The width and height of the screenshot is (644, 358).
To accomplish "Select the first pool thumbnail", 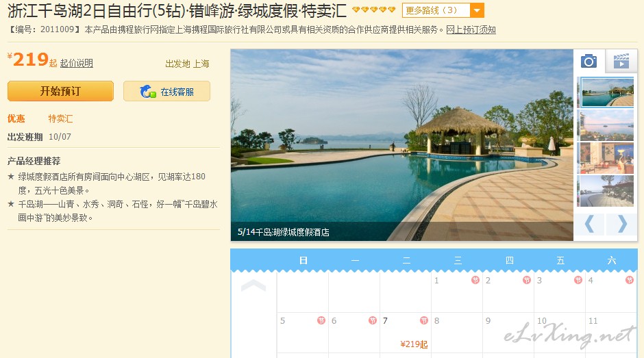I will pos(607,92).
